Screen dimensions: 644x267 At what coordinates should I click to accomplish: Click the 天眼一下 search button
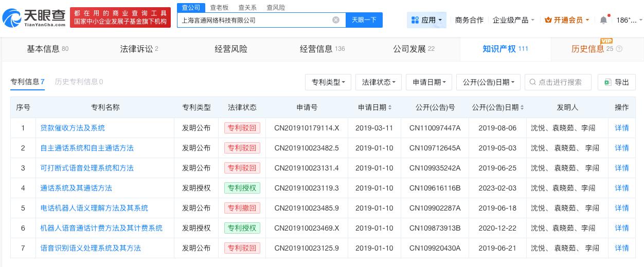[364, 20]
